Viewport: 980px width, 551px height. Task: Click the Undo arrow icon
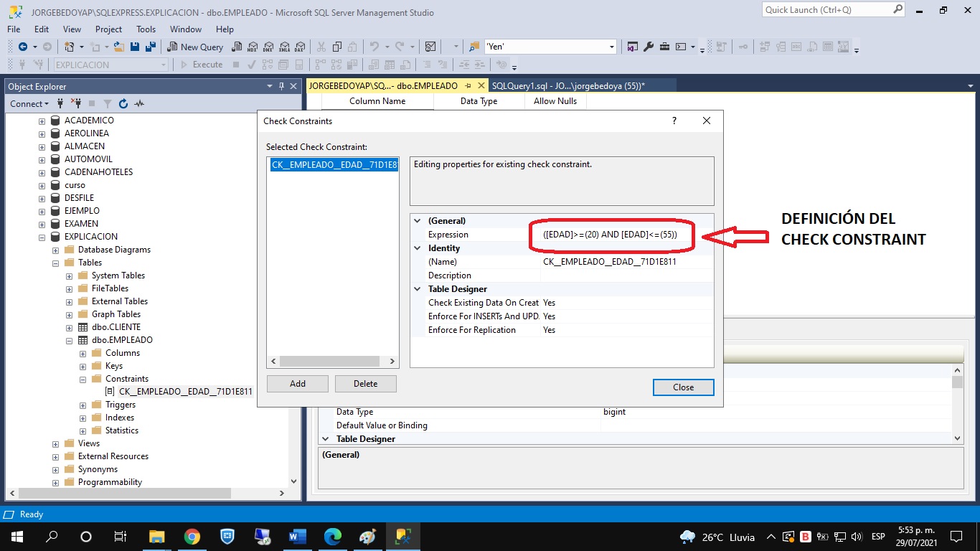374,47
